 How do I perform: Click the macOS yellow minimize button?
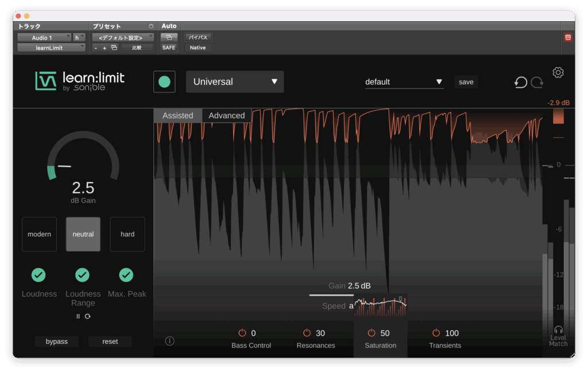coord(26,16)
